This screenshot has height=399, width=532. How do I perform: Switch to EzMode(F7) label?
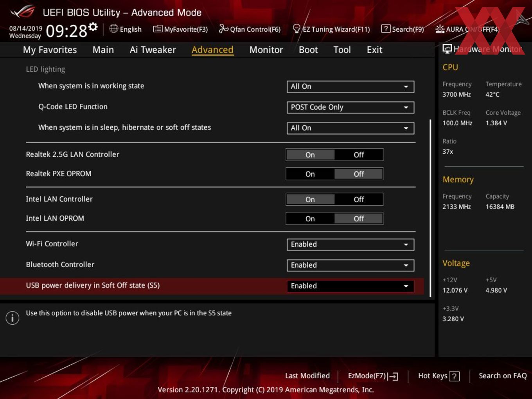click(x=367, y=376)
